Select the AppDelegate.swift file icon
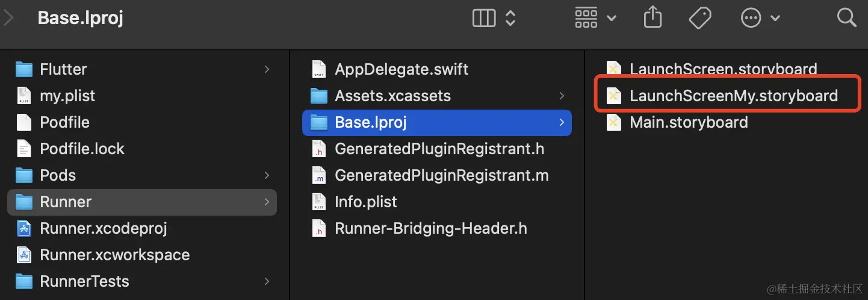 (x=318, y=69)
